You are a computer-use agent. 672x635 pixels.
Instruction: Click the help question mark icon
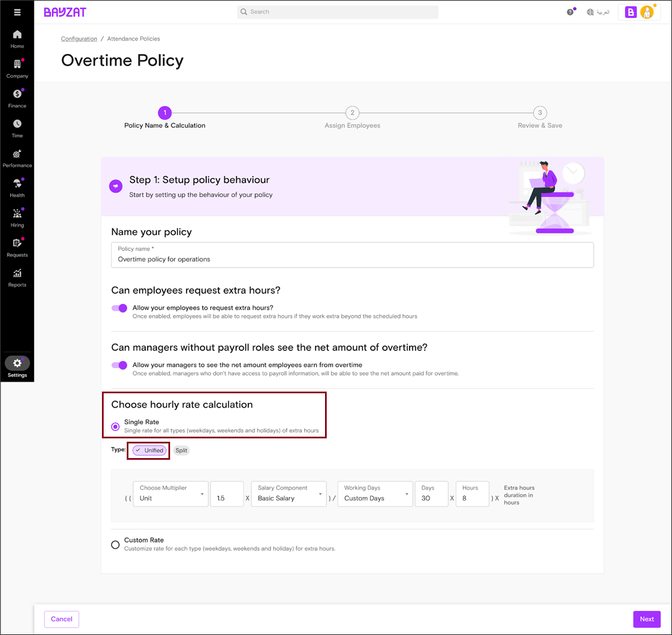click(x=569, y=12)
